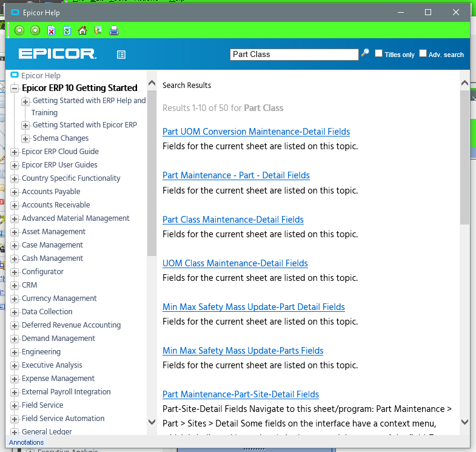Open Part Class Maintenance-Detail Fields result

[x=233, y=219]
